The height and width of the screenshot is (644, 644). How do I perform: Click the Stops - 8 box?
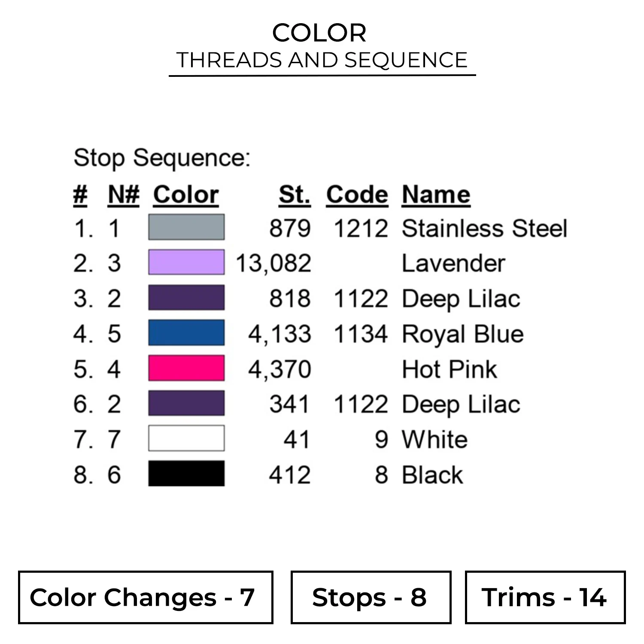371,597
